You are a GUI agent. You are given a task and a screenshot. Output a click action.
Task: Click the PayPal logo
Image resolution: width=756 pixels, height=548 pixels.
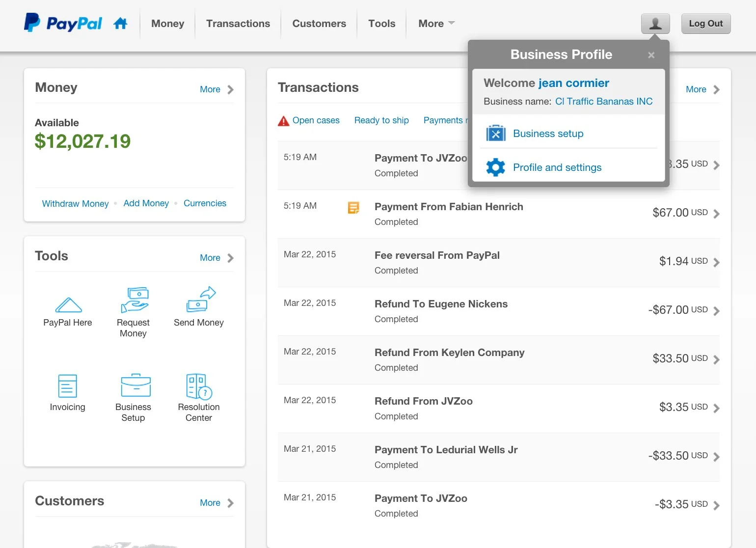63,23
